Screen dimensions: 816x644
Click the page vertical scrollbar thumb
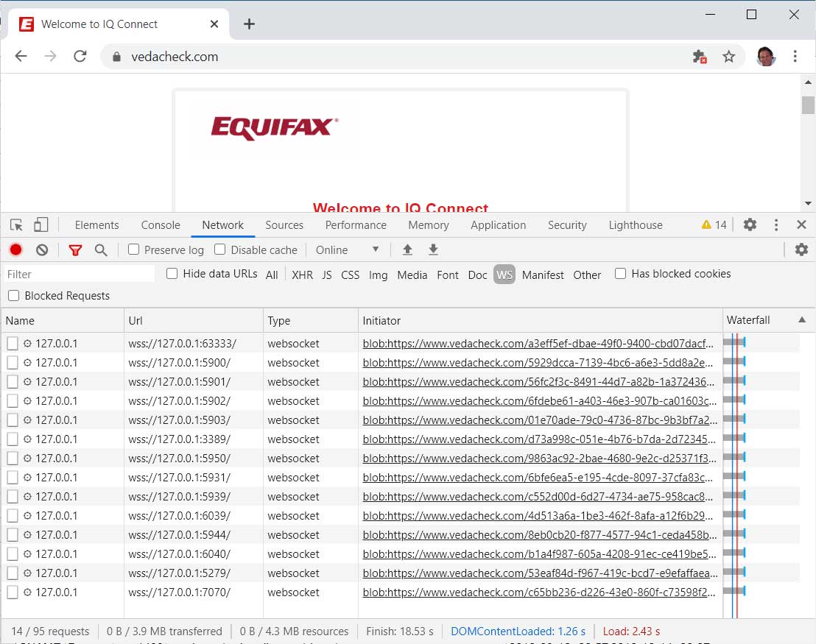point(808,105)
